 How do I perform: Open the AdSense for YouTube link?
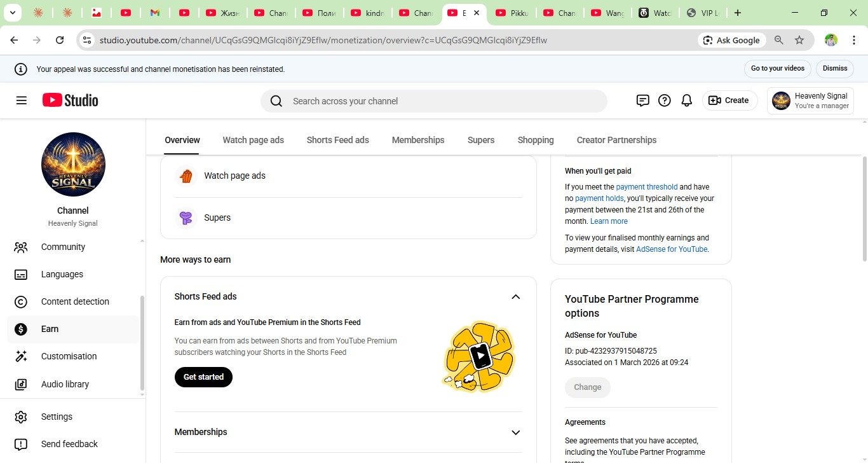[672, 249]
